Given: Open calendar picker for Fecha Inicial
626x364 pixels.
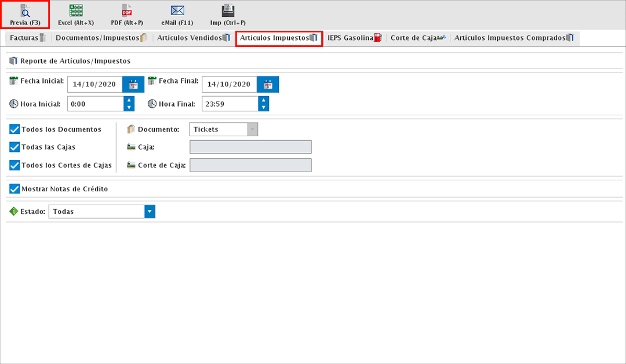Looking at the screenshot, I should [133, 85].
